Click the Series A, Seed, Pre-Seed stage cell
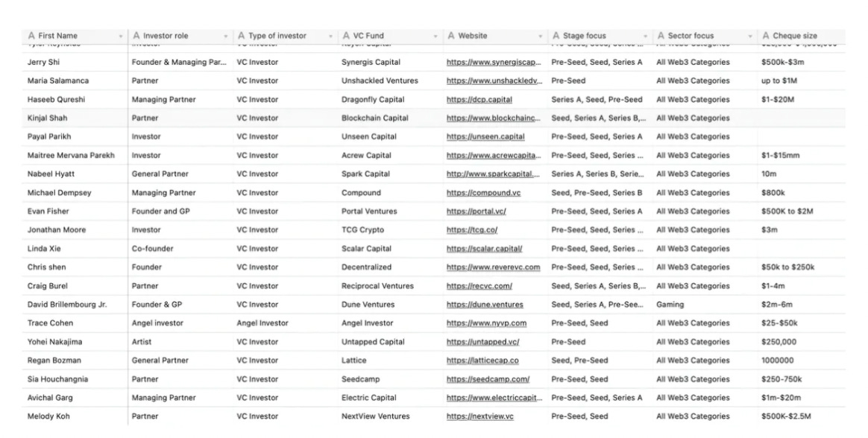The height and width of the screenshot is (438, 868). point(600,100)
